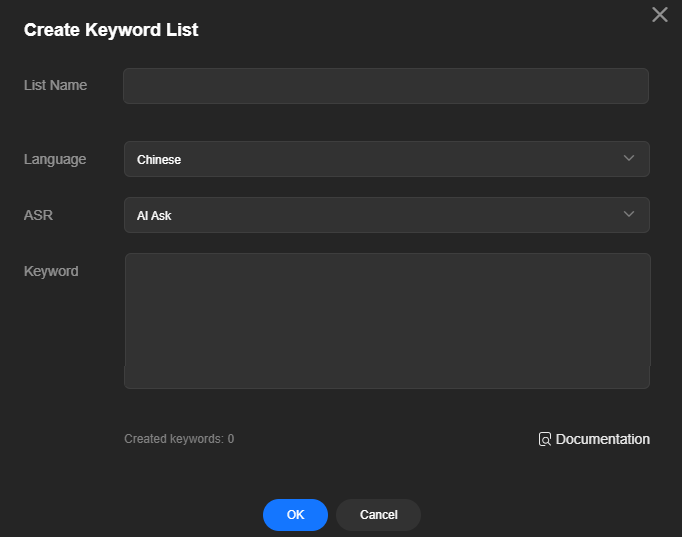Close the Create Keyword List dialog
Image resolution: width=682 pixels, height=537 pixels.
(x=659, y=15)
